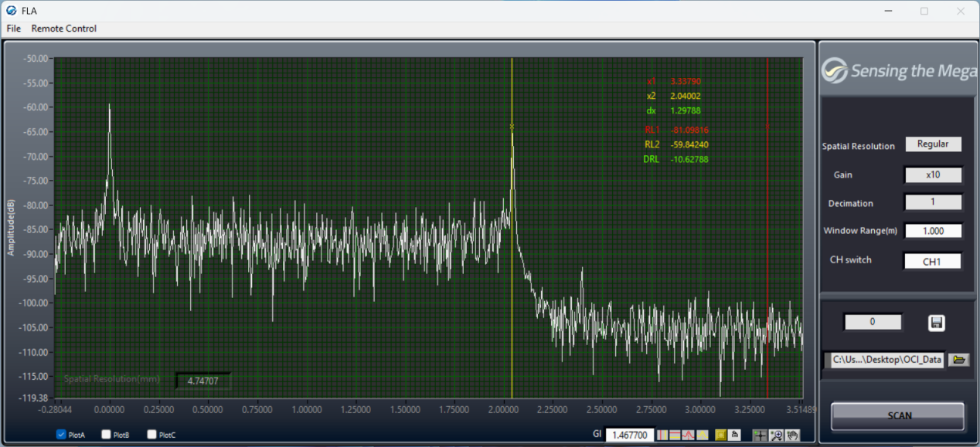Enable the PlotB checkbox
The width and height of the screenshot is (980, 447).
point(107,435)
